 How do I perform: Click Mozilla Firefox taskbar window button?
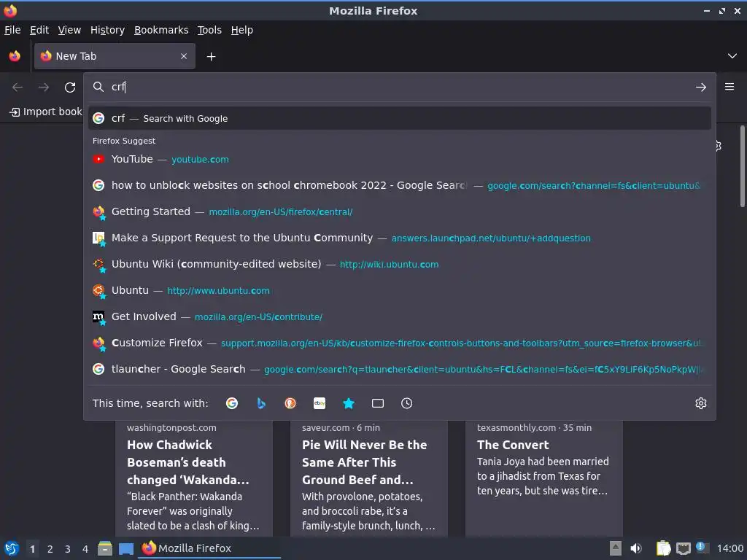coord(209,548)
